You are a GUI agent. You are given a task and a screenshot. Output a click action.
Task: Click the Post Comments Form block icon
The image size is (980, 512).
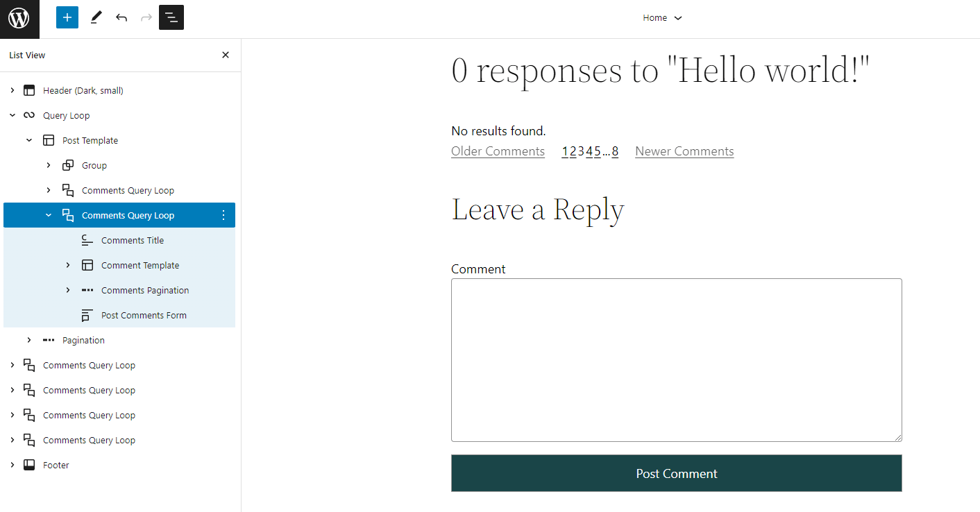87,315
